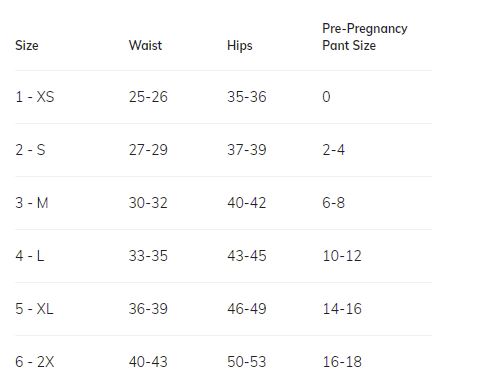Image resolution: width=483 pixels, height=392 pixels.
Task: Click the Size column header
Action: click(27, 45)
